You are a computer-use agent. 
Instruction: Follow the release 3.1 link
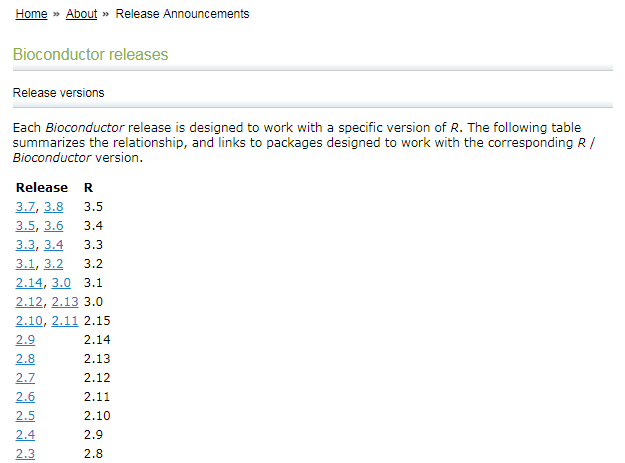(x=26, y=264)
